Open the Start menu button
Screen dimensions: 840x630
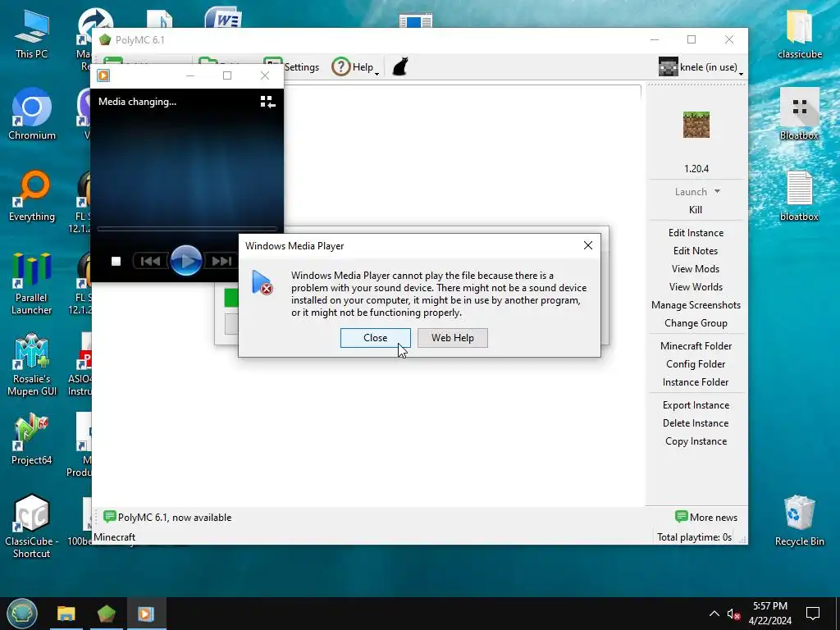pos(22,614)
